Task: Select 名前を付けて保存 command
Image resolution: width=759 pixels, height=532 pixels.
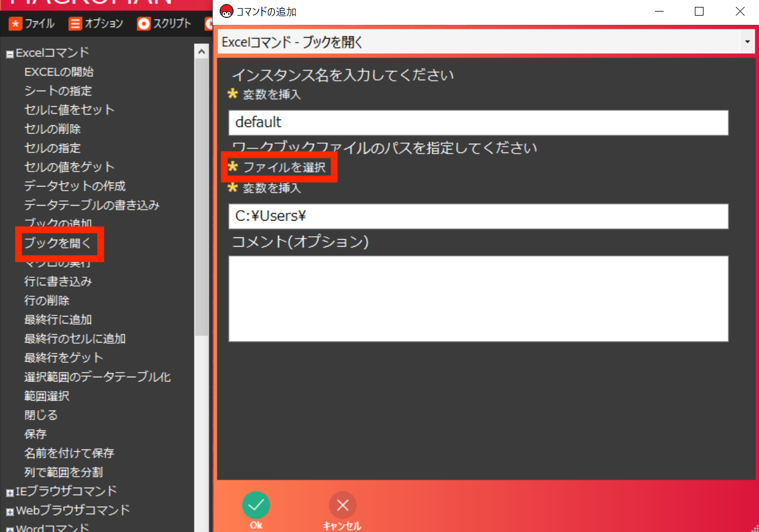Action: coord(69,453)
